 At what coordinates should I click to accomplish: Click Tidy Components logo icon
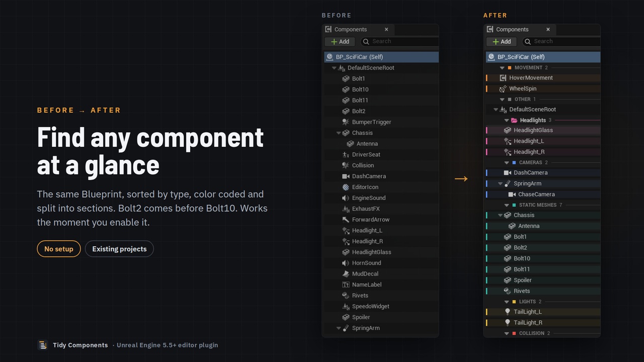(43, 345)
